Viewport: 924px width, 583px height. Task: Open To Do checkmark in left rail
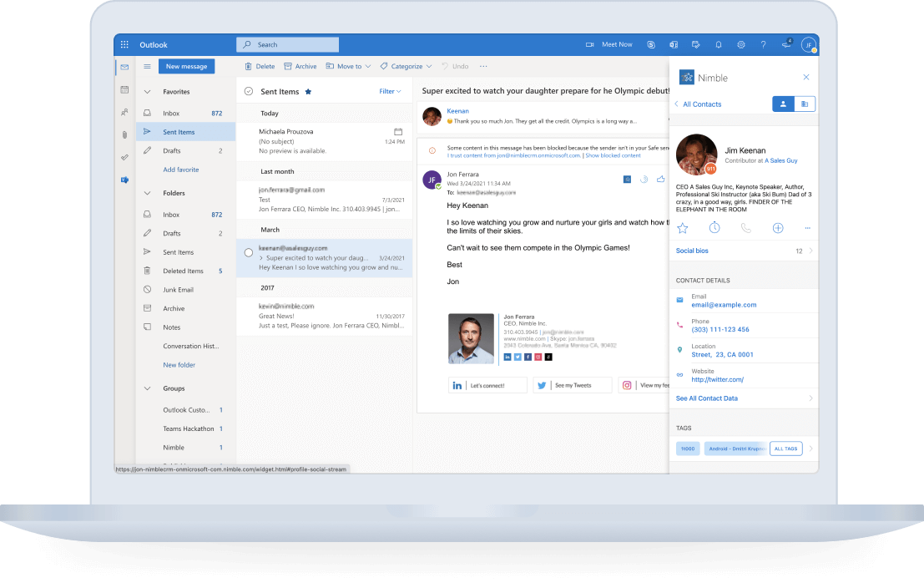tap(124, 157)
